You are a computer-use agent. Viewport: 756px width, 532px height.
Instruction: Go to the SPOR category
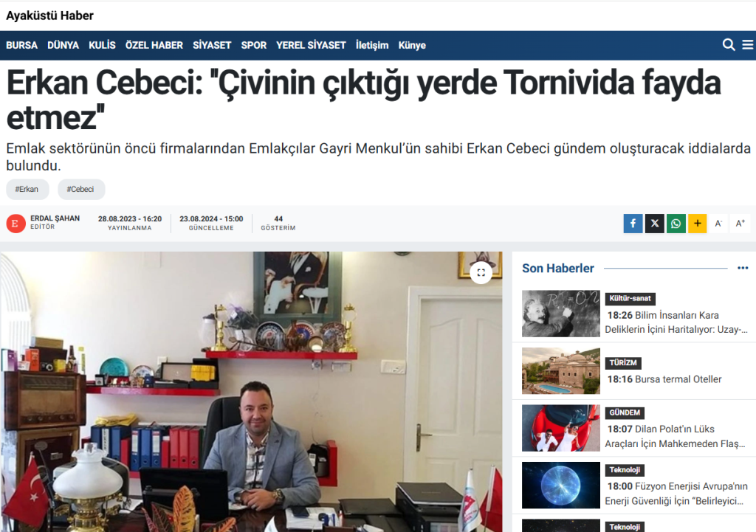(254, 45)
